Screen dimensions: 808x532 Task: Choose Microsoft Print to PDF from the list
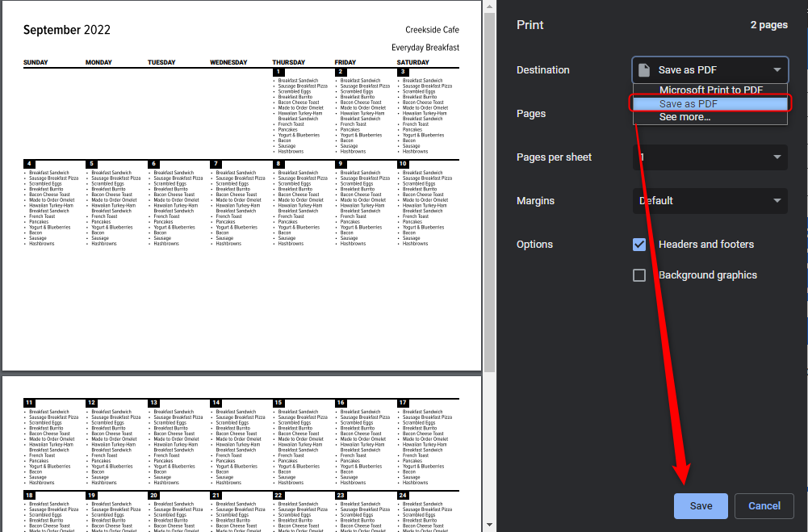click(x=710, y=90)
